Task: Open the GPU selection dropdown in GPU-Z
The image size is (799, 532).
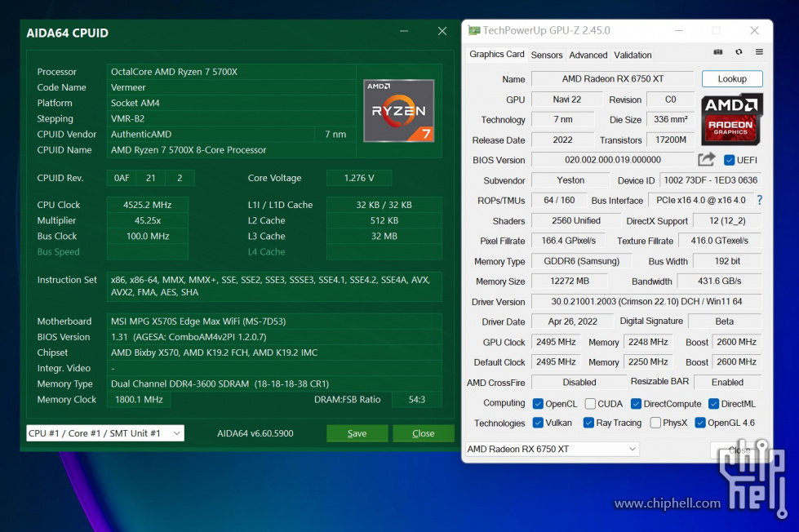Action: click(x=553, y=449)
